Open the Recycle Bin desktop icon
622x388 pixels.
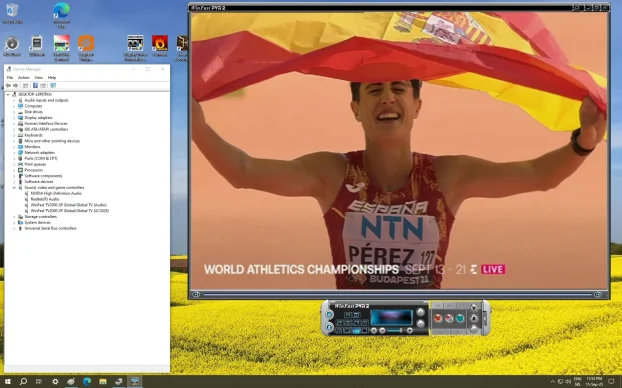coord(12,13)
